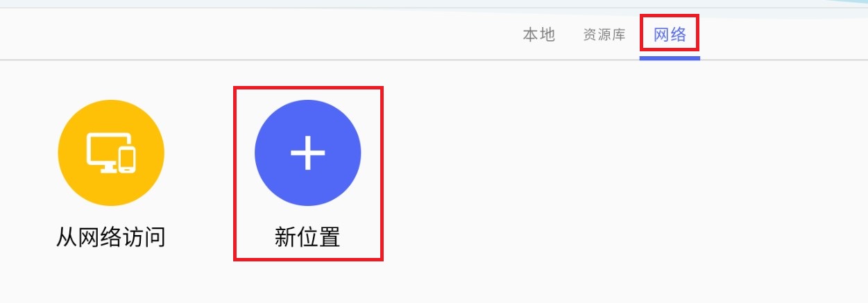This screenshot has width=868, height=303.
Task: Open the yellow 从网络访问 circle icon
Action: coord(111,153)
